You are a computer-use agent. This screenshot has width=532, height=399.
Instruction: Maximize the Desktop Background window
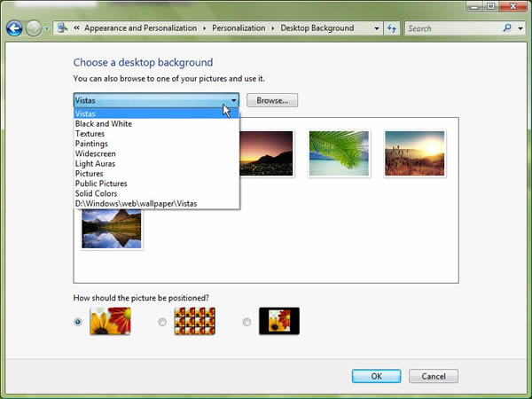[490, 7]
